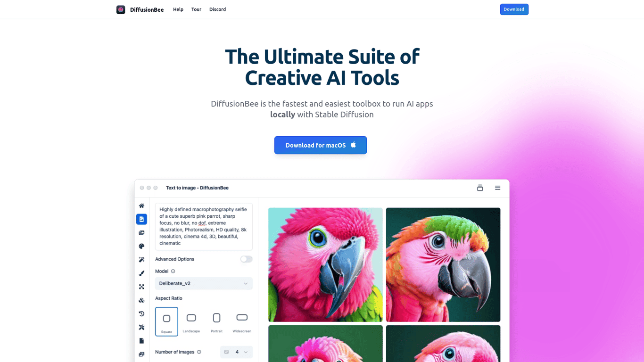Click Download for macOS button
Screen dimensions: 644x362
[321, 145]
